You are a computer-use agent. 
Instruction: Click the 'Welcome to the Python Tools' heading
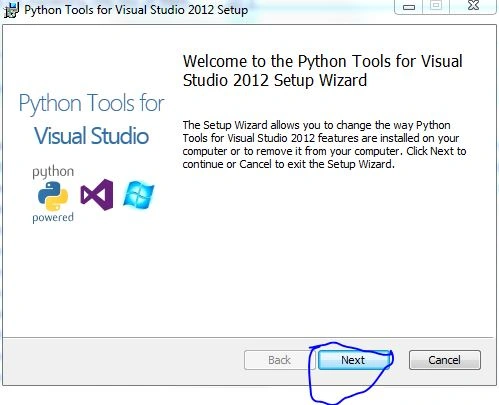[323, 71]
